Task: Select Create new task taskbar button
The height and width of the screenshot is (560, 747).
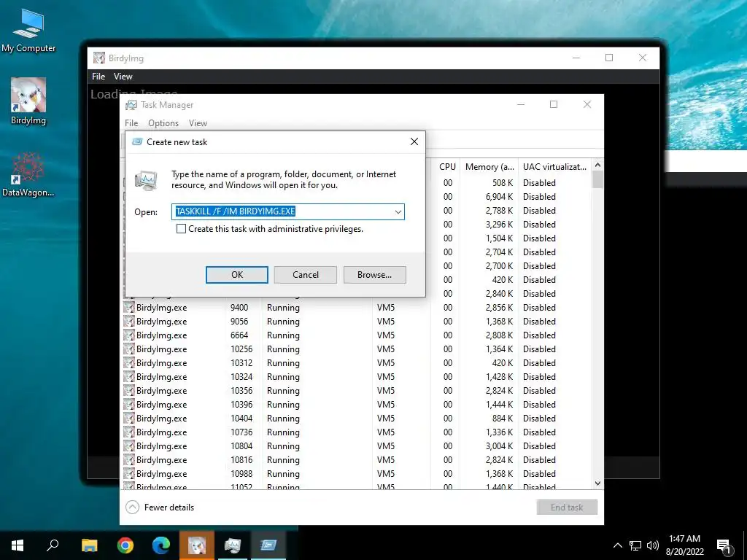Action: tap(268, 545)
